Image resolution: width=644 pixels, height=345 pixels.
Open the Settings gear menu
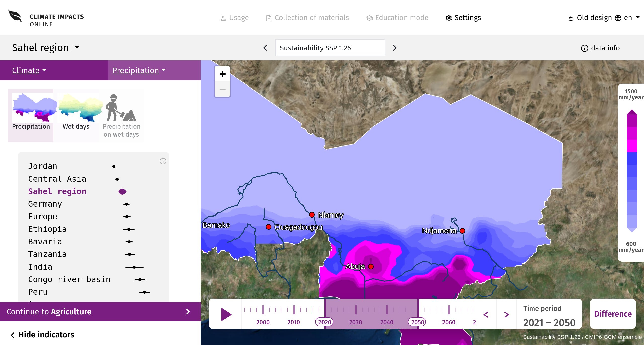(463, 18)
